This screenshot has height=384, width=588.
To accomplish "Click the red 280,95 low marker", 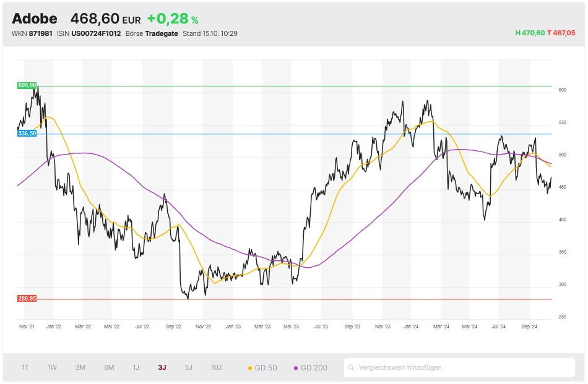I will coord(27,299).
